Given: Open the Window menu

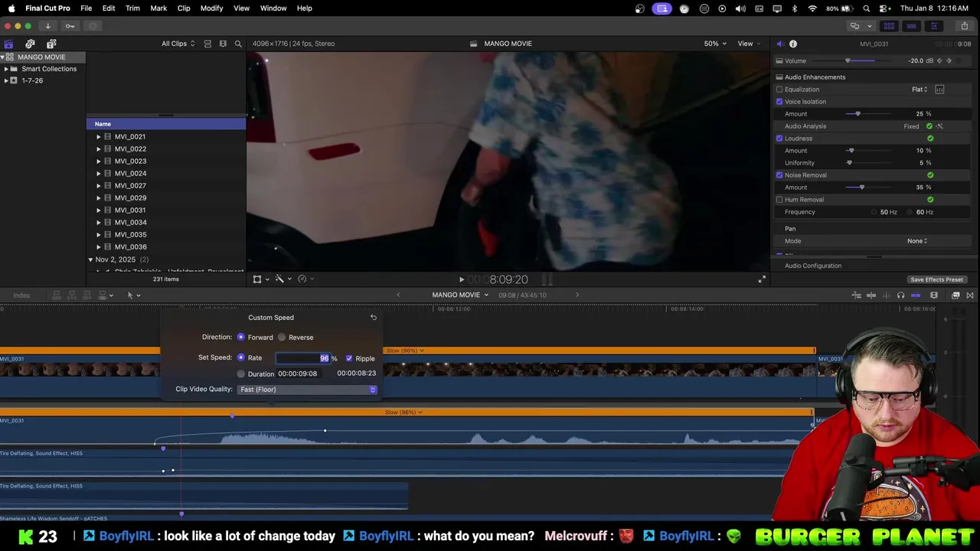Looking at the screenshot, I should tap(273, 8).
